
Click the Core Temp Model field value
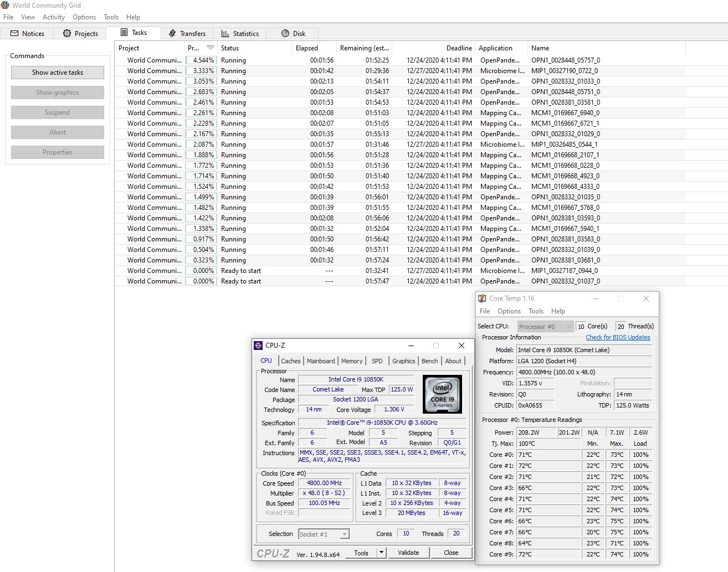(x=584, y=350)
